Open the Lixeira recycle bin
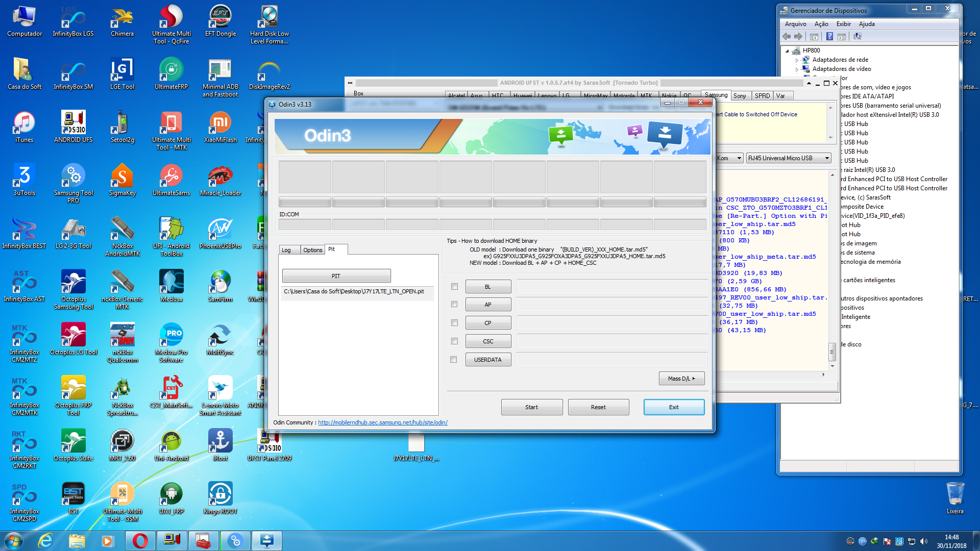Image resolution: width=980 pixels, height=551 pixels. [x=955, y=499]
